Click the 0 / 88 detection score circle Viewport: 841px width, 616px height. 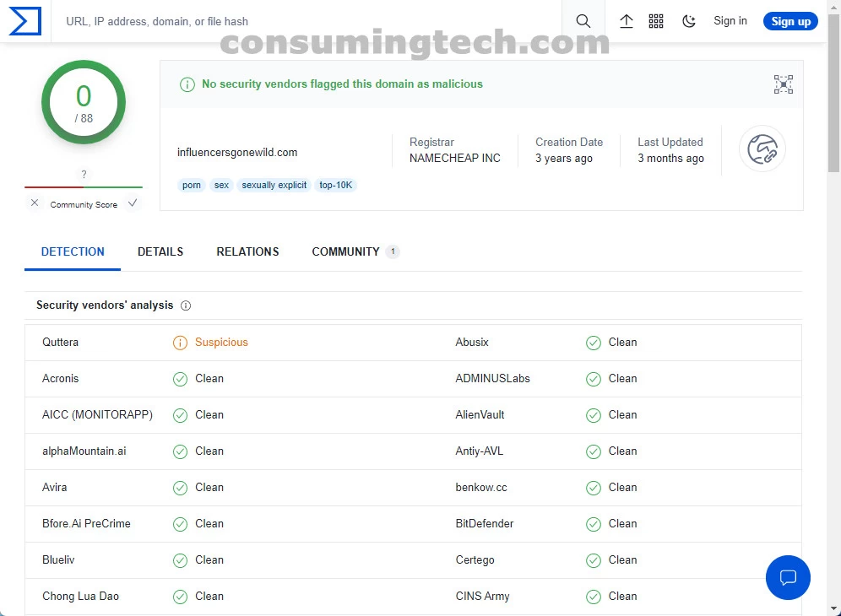click(x=83, y=102)
